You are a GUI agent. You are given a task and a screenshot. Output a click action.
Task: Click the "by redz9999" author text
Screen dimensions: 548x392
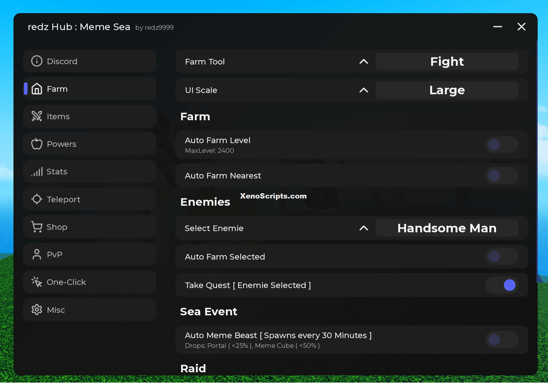click(x=154, y=28)
